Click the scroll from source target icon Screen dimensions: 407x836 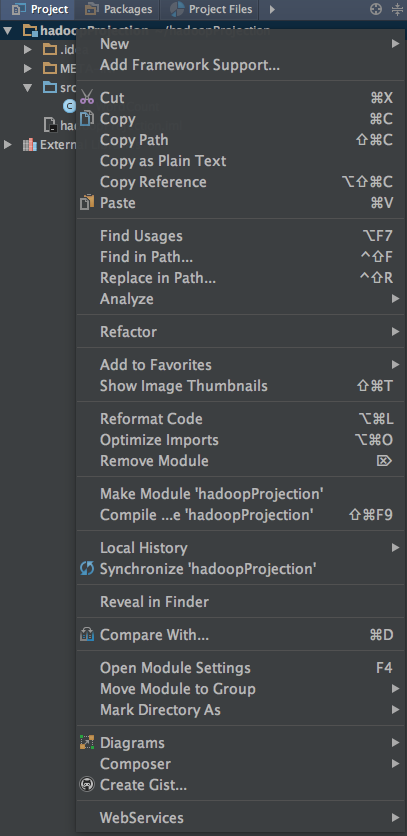tap(376, 9)
